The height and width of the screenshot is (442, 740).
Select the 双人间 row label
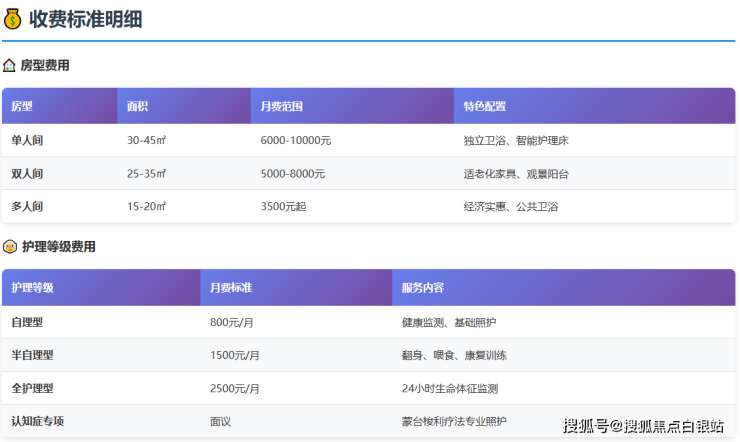[x=27, y=173]
